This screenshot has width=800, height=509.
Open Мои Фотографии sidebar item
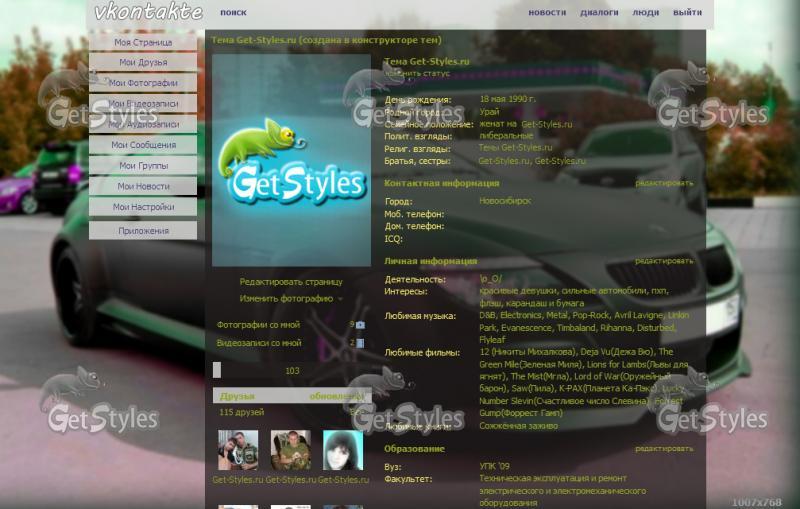tap(143, 83)
